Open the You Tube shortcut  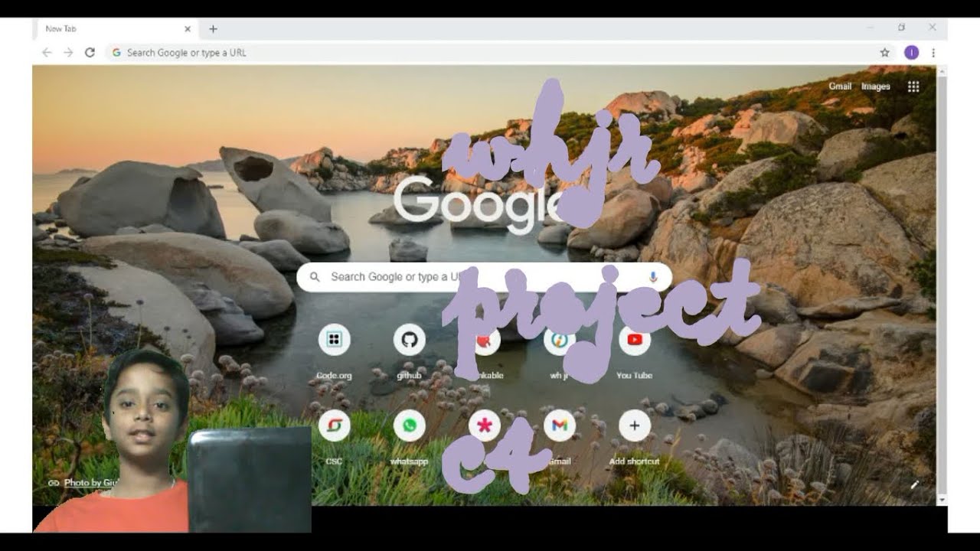pos(635,340)
